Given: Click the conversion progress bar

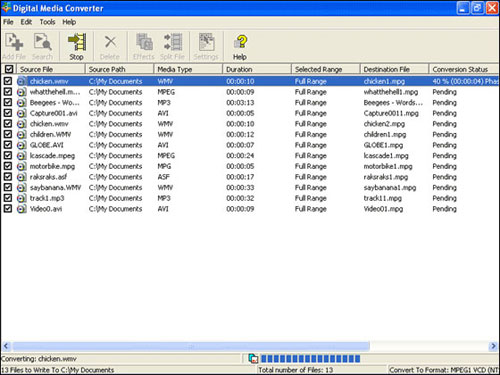Looking at the screenshot, I should (310, 359).
